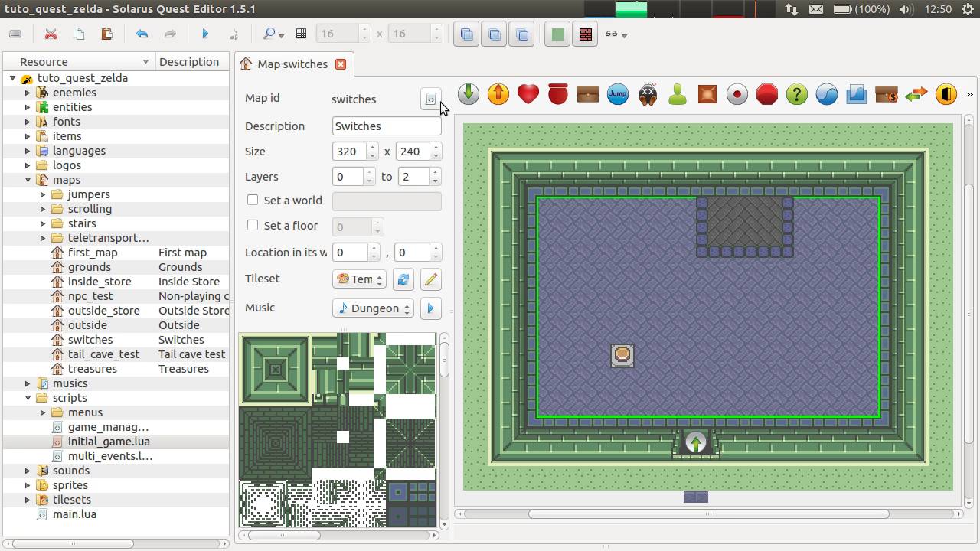Click the Paste clipboard icon
This screenshot has width=980, height=551.
click(106, 34)
